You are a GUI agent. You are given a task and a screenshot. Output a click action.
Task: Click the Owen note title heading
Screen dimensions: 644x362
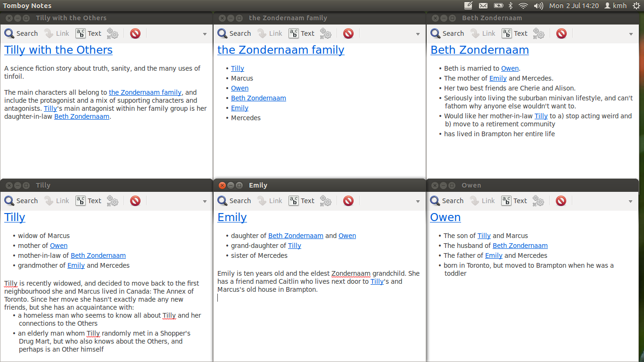point(446,217)
